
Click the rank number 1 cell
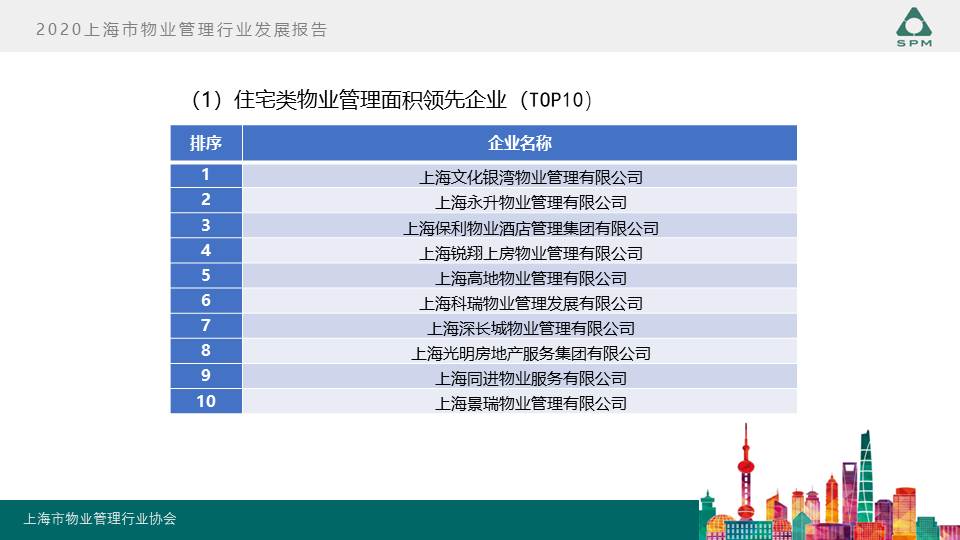(206, 175)
